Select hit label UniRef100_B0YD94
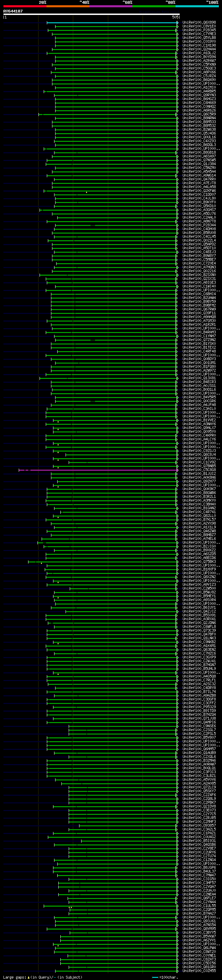 coord(199,57)
